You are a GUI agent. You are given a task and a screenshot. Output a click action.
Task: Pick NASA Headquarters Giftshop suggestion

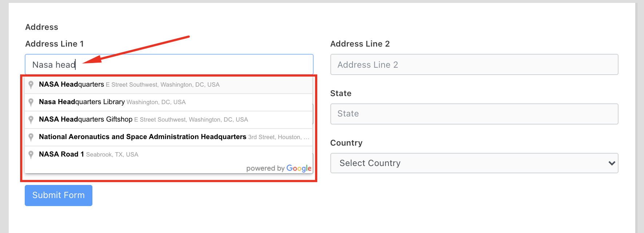(143, 119)
